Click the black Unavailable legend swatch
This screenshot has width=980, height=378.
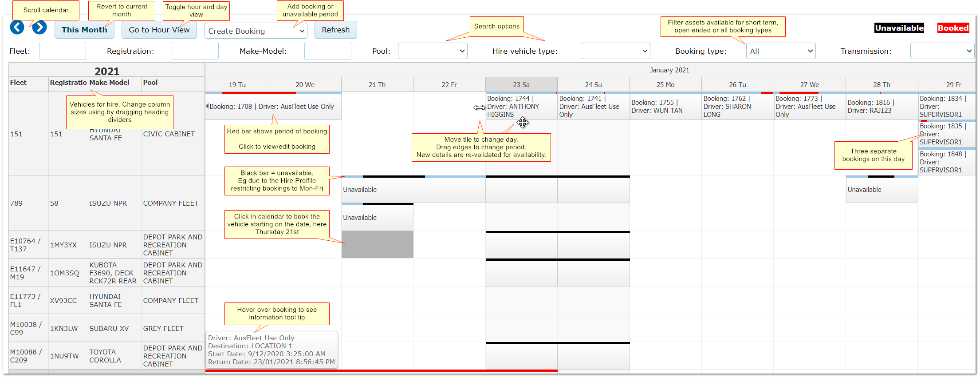coord(899,28)
